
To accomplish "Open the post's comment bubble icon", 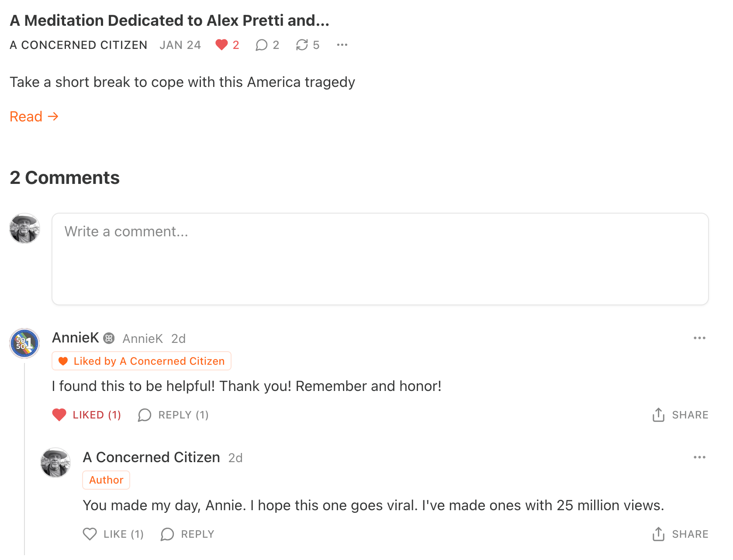I will [262, 45].
